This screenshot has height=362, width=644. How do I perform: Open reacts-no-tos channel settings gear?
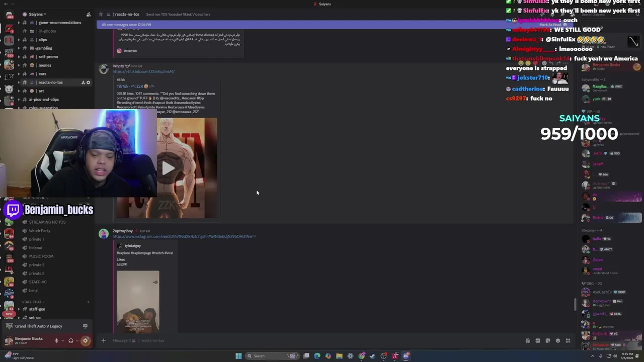pos(88,82)
